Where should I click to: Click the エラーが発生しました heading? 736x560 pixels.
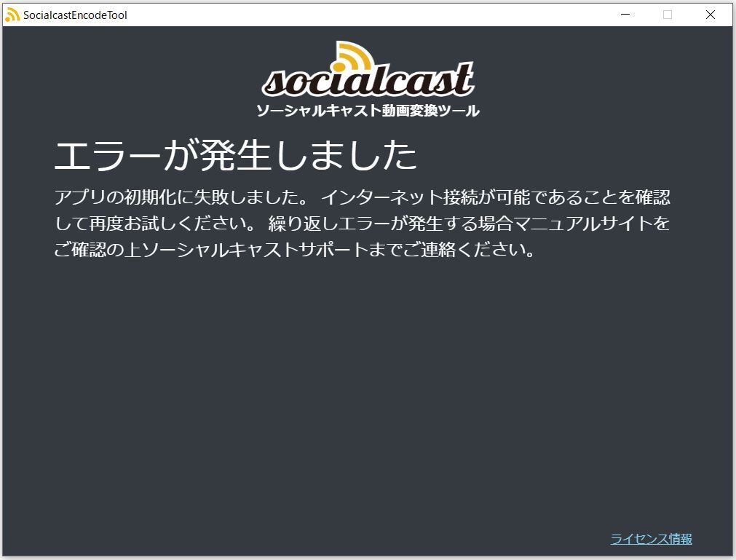click(x=236, y=155)
